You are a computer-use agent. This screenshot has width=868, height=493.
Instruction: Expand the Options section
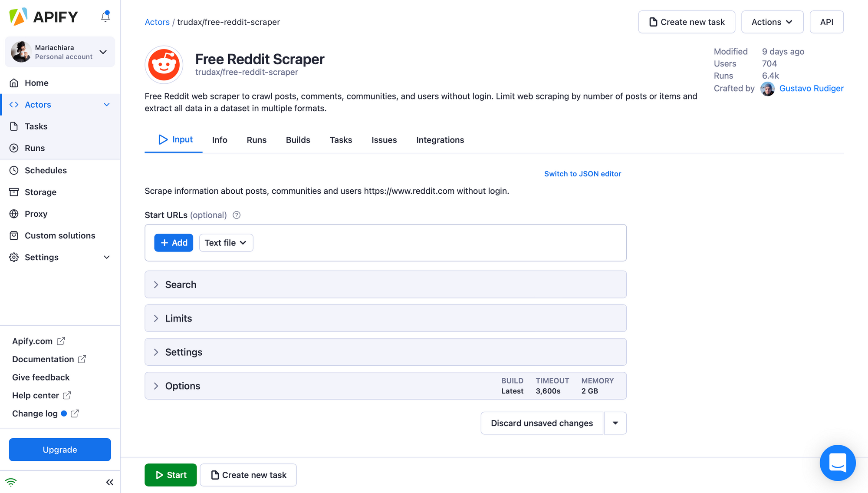coord(385,386)
